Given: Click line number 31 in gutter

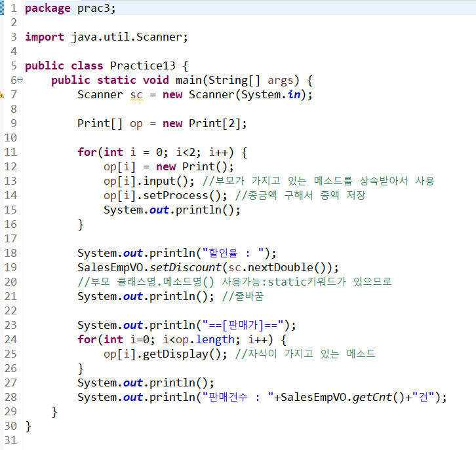Looking at the screenshot, I should (10, 440).
